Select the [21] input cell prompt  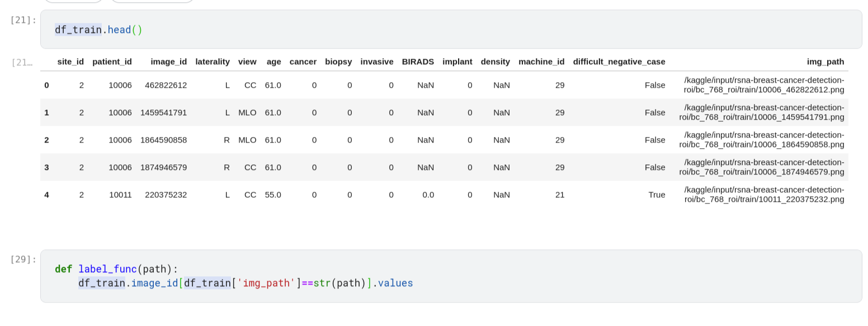[x=23, y=20]
